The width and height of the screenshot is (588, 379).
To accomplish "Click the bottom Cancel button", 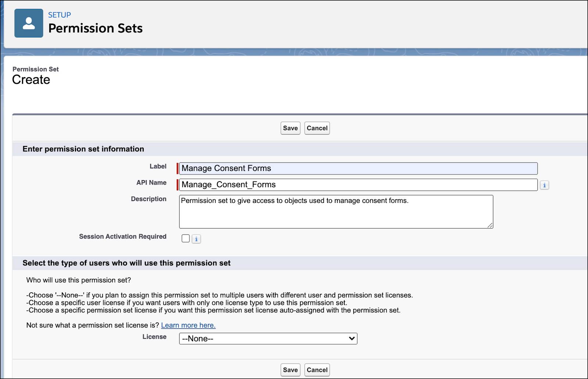I will [x=317, y=370].
